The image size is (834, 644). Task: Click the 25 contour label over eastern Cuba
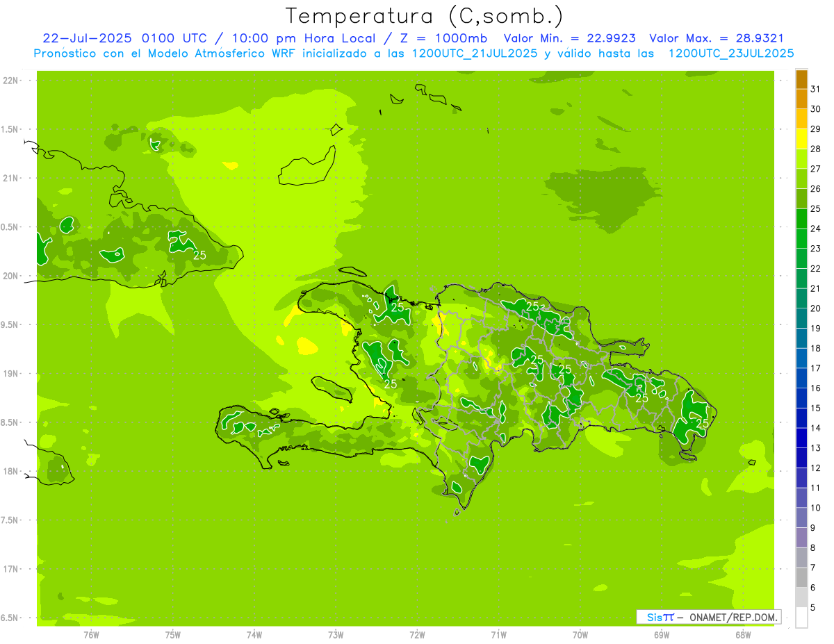click(199, 256)
